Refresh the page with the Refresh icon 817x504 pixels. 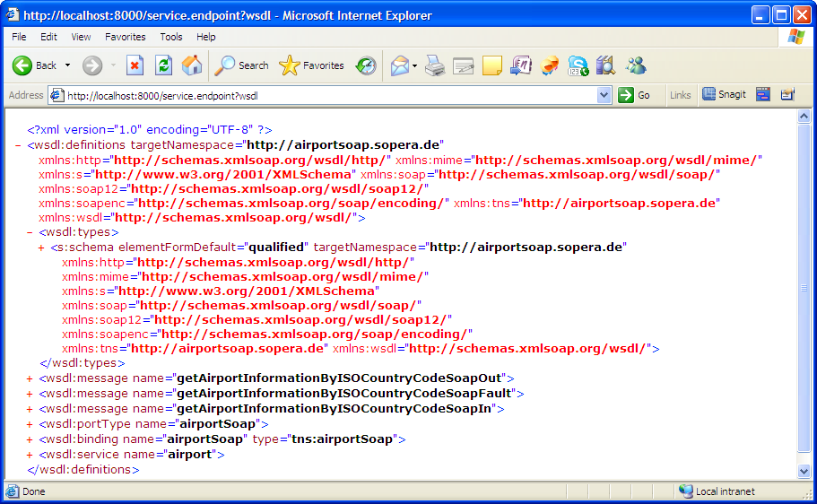click(x=163, y=65)
